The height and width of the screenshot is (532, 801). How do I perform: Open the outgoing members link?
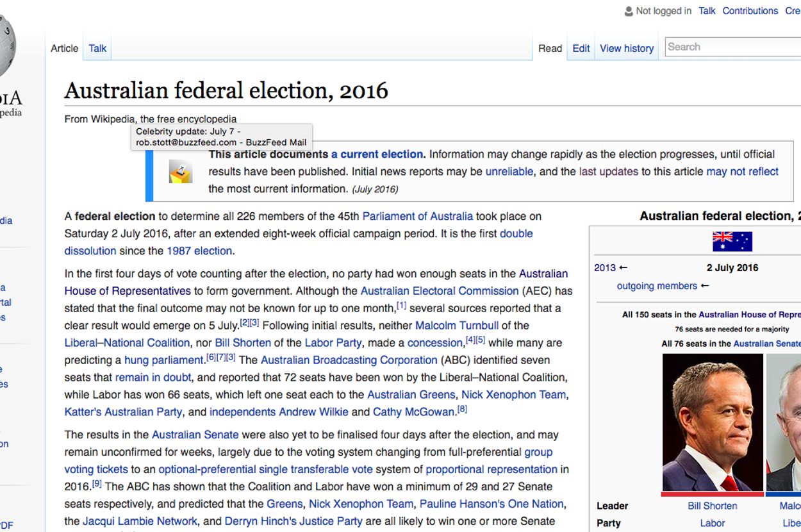(x=657, y=286)
